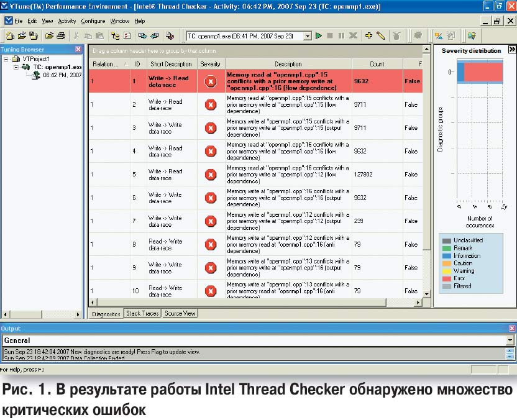Screen dimensions: 517x420
Task: Click the yellow plus icon in toolbar
Action: click(x=368, y=36)
